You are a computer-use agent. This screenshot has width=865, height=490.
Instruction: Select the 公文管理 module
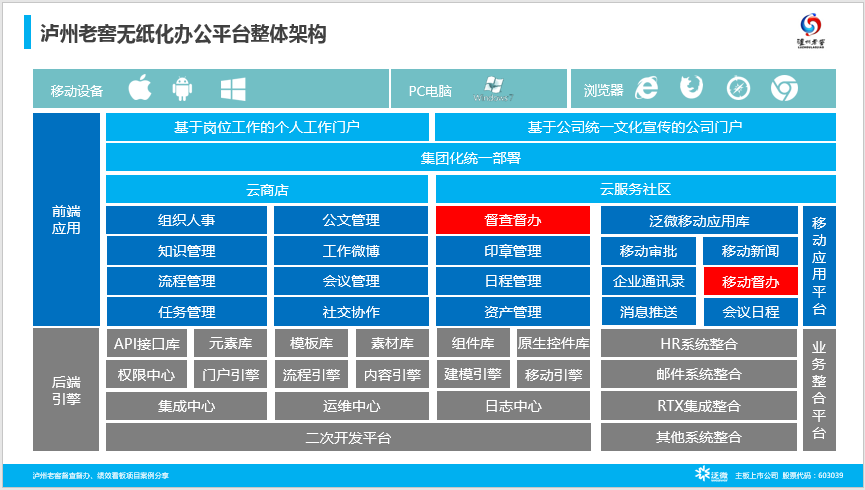click(x=351, y=220)
